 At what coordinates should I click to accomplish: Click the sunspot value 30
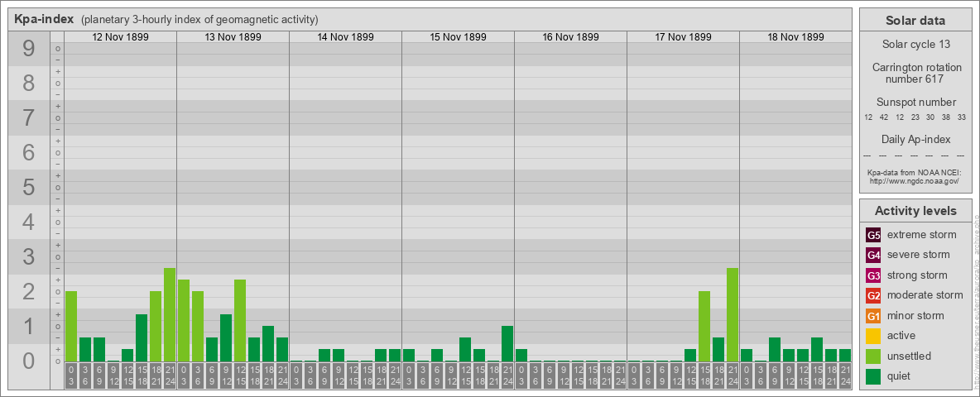coord(930,117)
